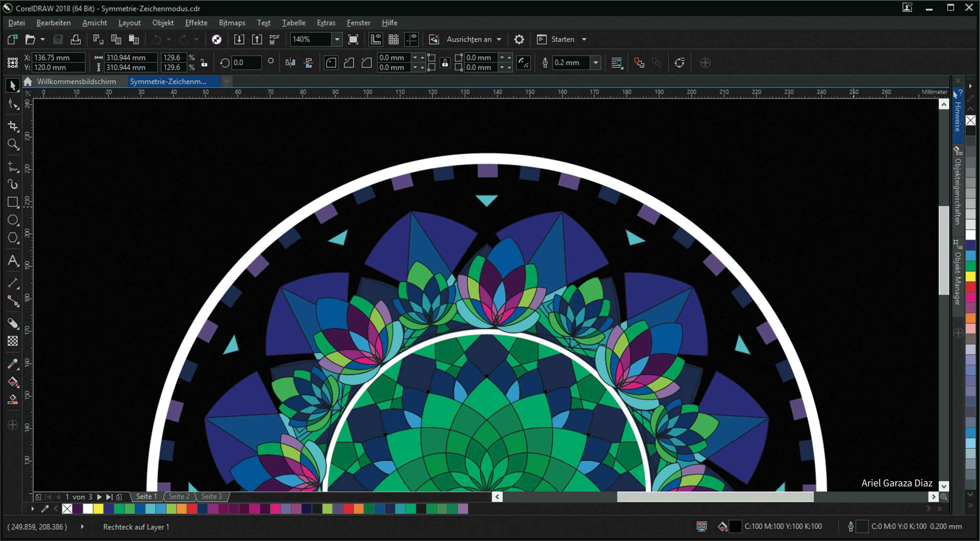Expand the Ausrichten an dropdown

499,39
